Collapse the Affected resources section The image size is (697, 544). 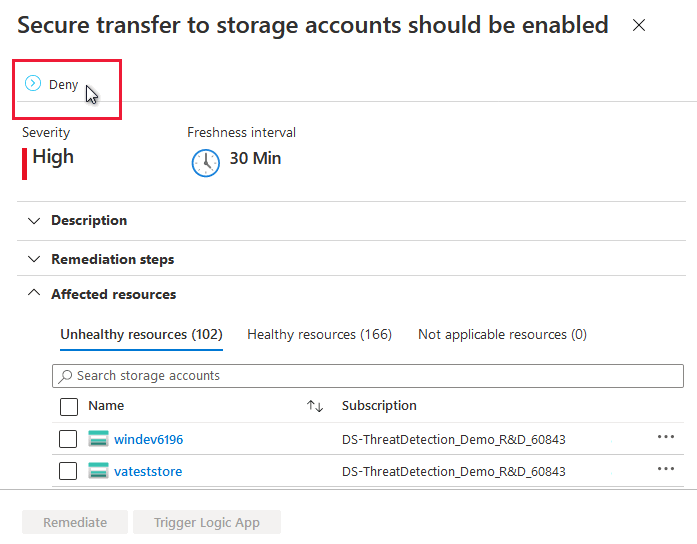[x=34, y=294]
